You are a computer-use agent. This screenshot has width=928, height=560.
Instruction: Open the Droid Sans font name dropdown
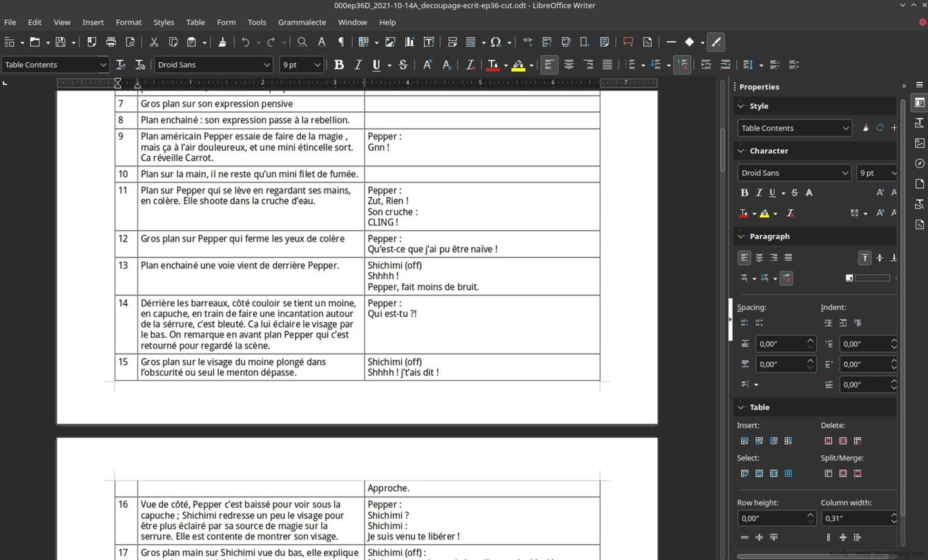(267, 65)
